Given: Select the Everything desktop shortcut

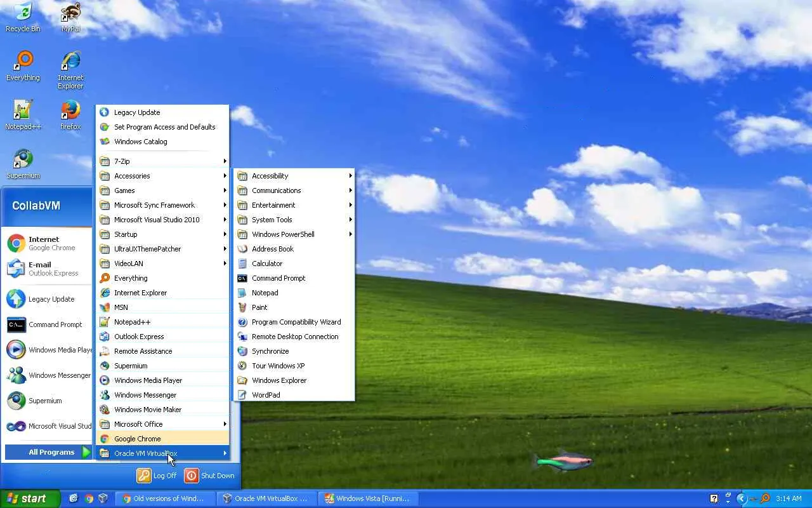Looking at the screenshot, I should click(x=23, y=66).
